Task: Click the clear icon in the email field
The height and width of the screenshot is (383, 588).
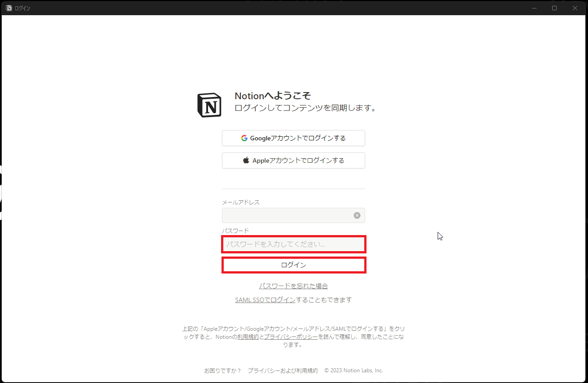Action: click(x=357, y=215)
